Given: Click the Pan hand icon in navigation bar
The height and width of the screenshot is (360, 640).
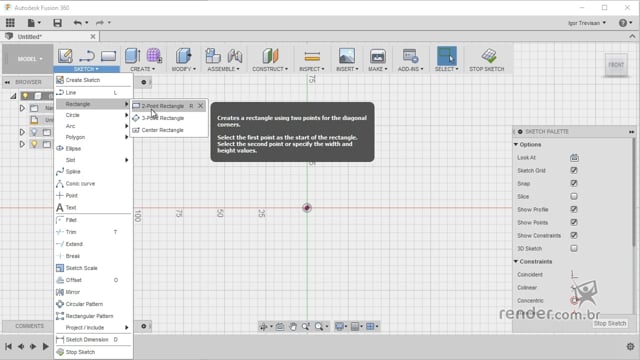Looking at the screenshot, I should click(293, 327).
